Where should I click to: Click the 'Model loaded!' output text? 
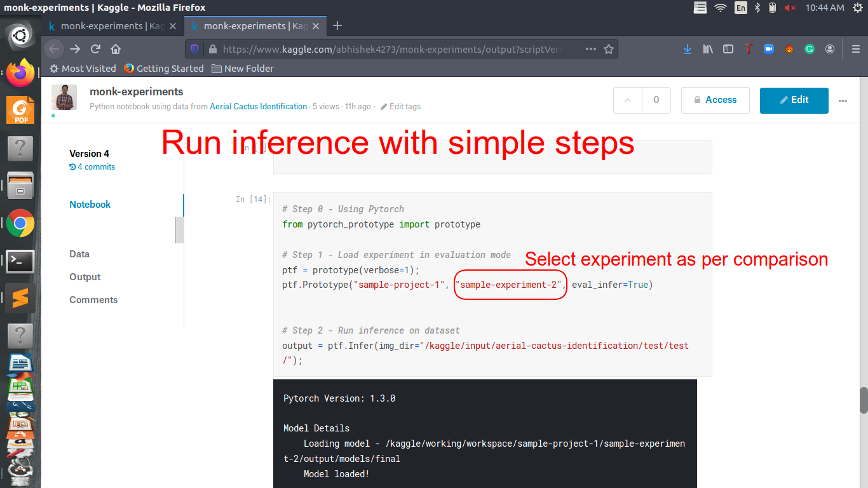(x=336, y=474)
